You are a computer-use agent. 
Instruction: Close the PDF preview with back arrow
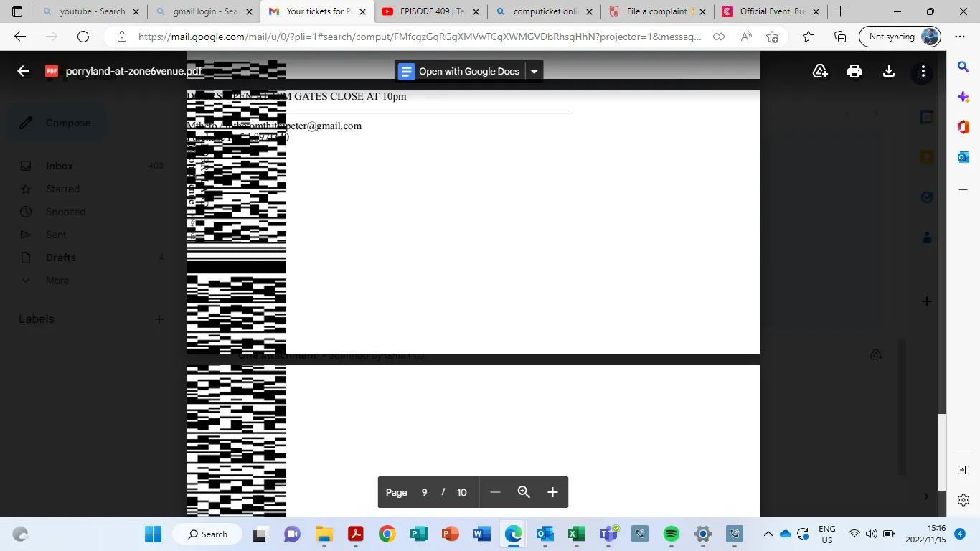point(23,71)
